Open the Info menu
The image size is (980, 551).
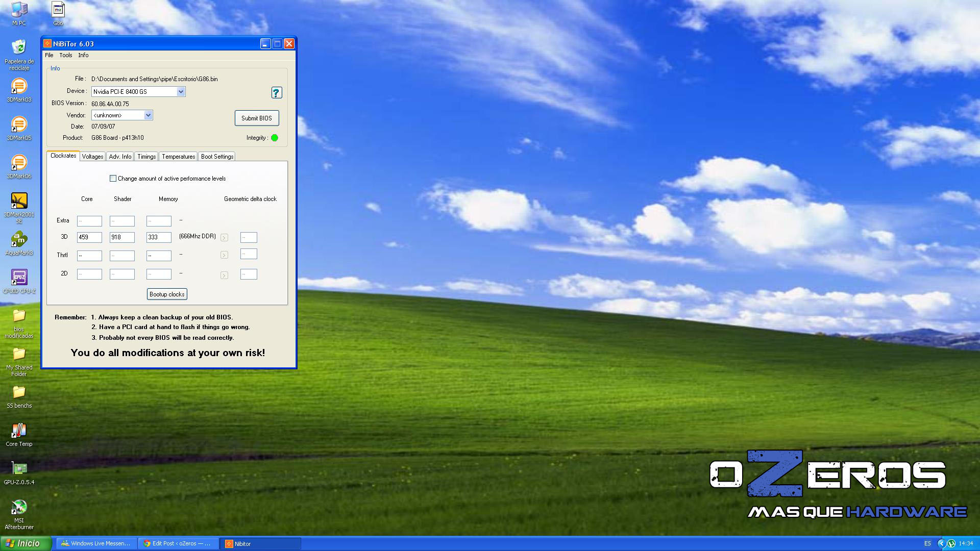(x=83, y=55)
